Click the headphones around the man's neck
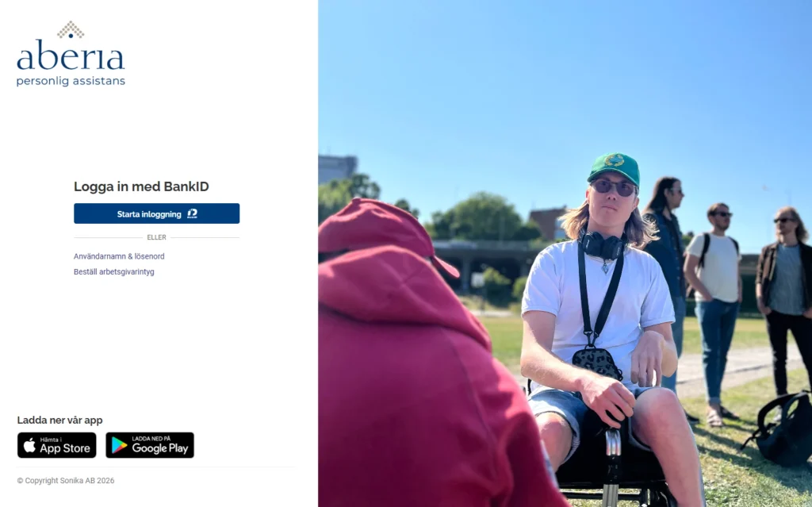The image size is (812, 507). tap(603, 245)
